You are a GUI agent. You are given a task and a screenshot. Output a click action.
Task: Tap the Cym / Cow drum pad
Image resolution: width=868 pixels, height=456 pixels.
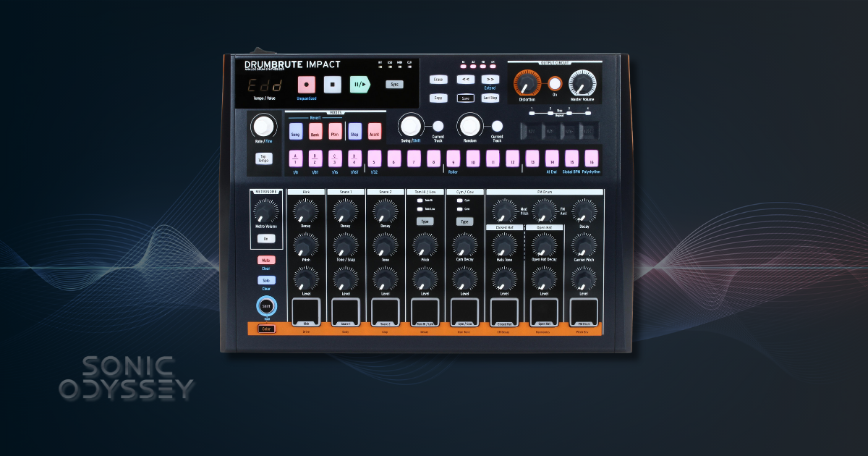[464, 313]
